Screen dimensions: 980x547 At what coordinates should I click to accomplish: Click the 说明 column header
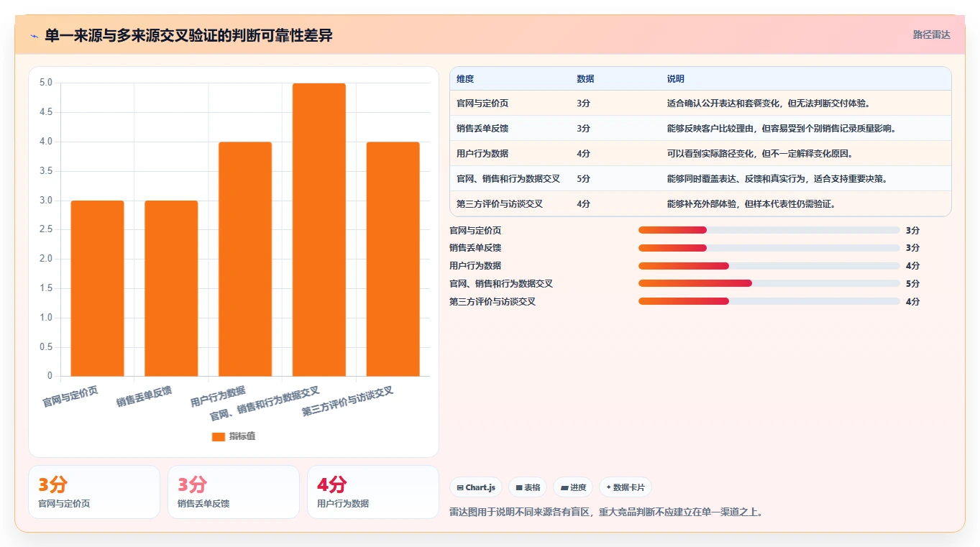676,79
